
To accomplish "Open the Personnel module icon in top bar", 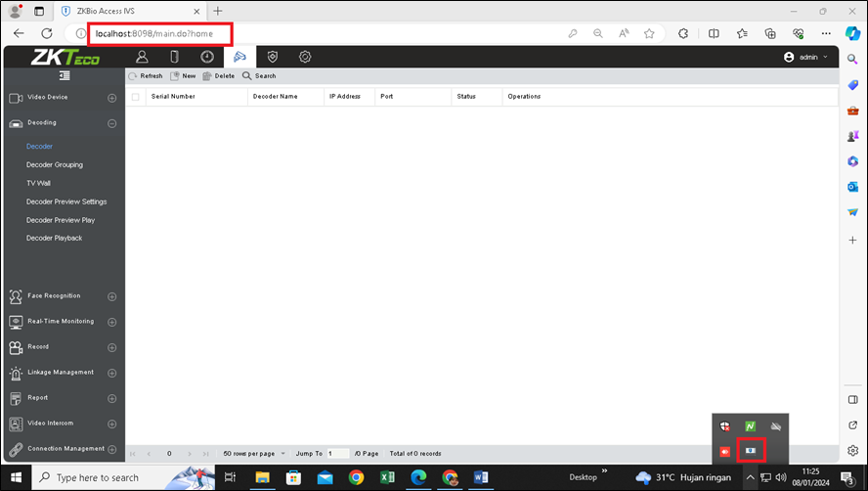I will (x=142, y=57).
